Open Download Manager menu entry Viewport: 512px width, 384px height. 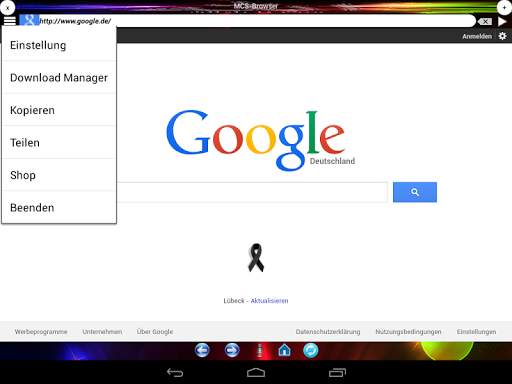pyautogui.click(x=59, y=78)
